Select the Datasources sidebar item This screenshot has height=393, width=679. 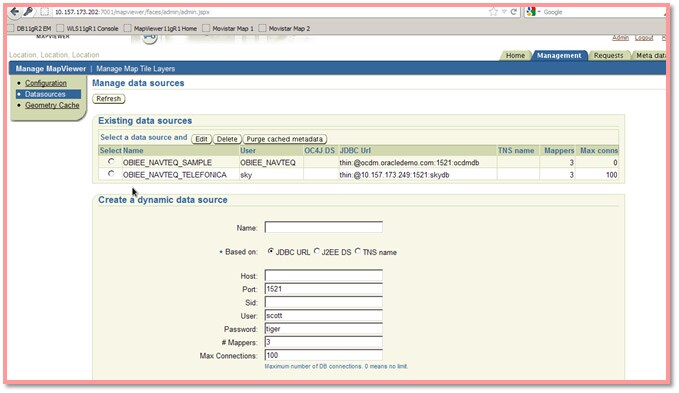click(48, 94)
